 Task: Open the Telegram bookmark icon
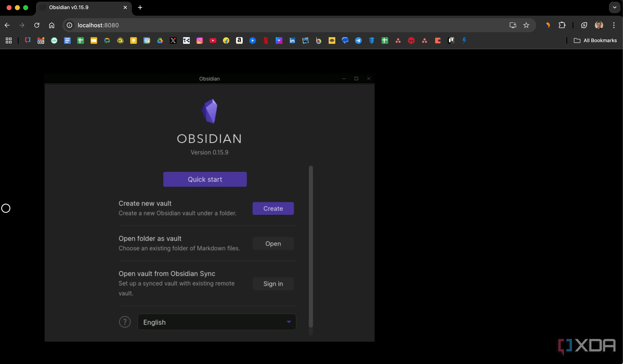358,40
